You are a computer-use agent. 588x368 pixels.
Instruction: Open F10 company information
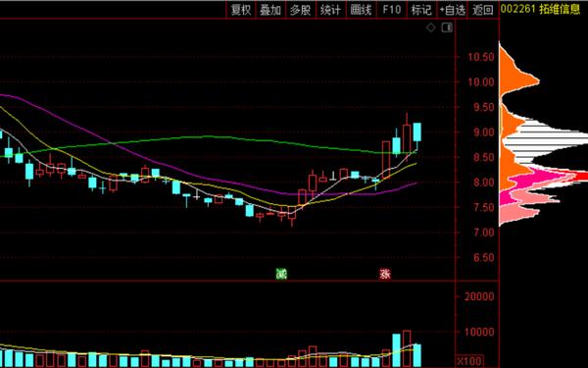tap(391, 10)
